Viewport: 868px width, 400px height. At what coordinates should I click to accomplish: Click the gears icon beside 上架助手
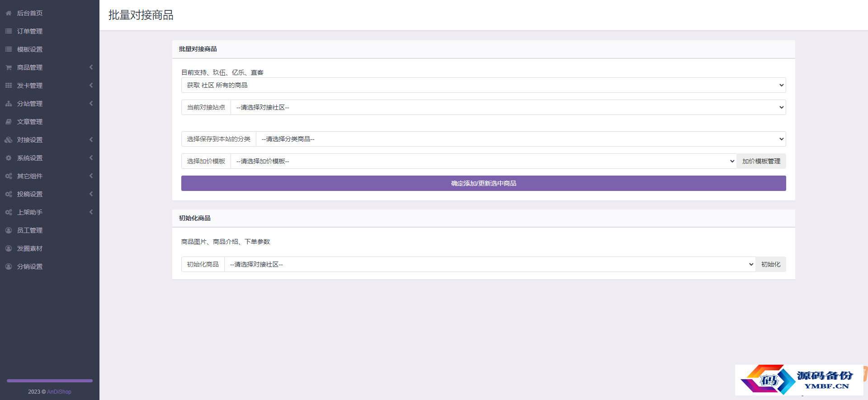(9, 212)
